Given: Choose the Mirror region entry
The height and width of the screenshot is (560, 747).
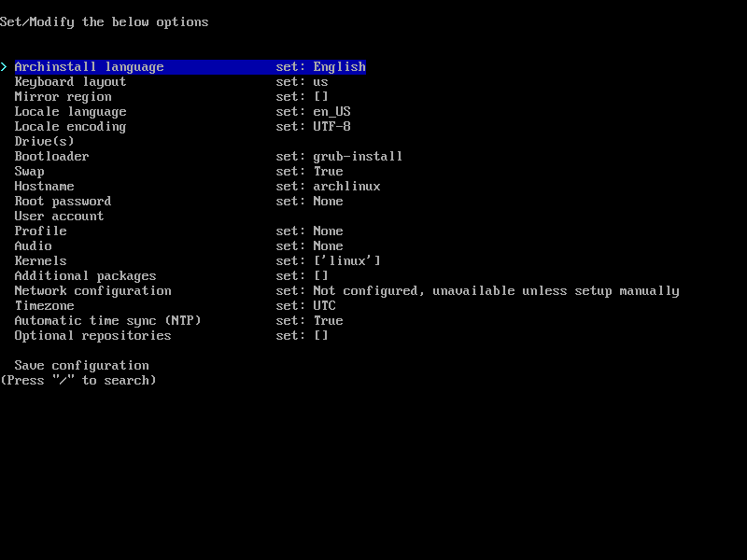Looking at the screenshot, I should click(63, 97).
